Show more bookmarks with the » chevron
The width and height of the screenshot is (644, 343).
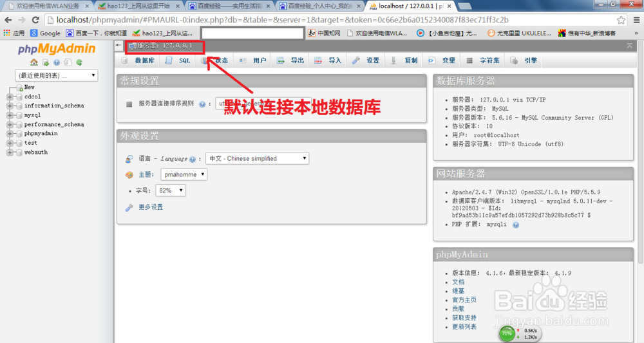[637, 33]
